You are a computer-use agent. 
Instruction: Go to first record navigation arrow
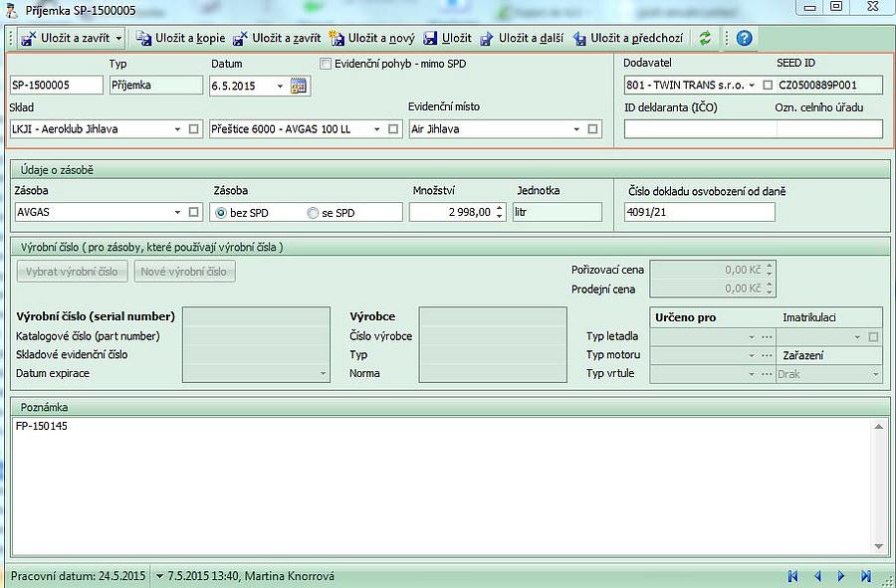click(792, 576)
